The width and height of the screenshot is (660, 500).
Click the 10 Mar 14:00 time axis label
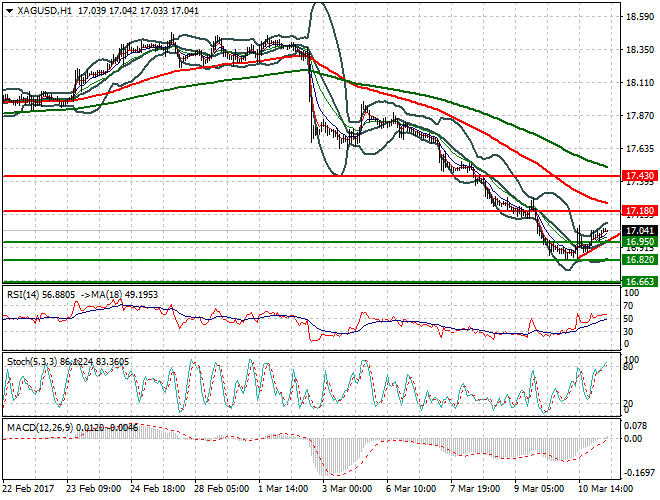(x=606, y=489)
